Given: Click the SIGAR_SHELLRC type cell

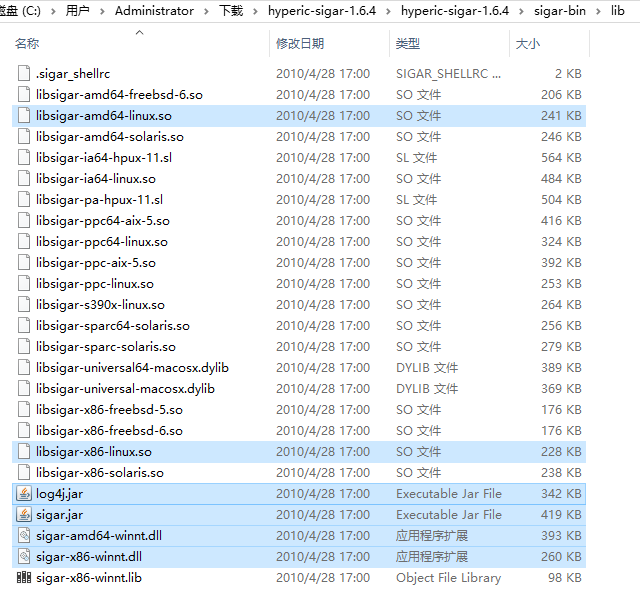Looking at the screenshot, I should [448, 73].
